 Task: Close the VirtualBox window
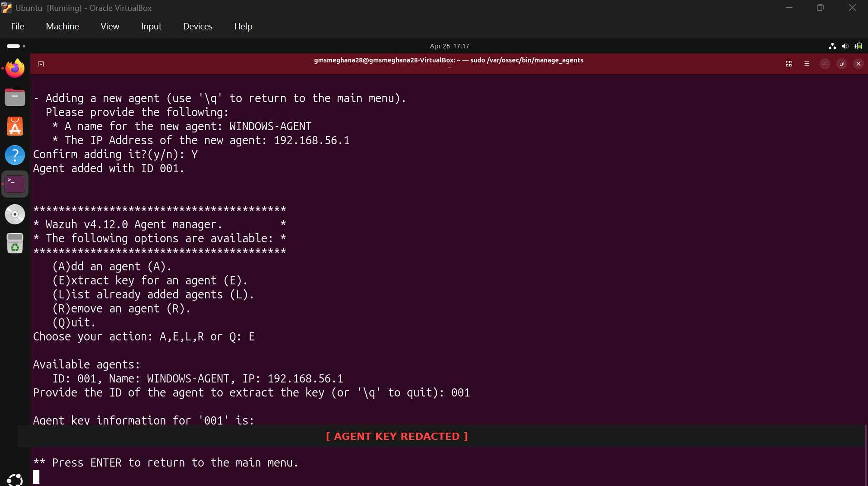852,8
